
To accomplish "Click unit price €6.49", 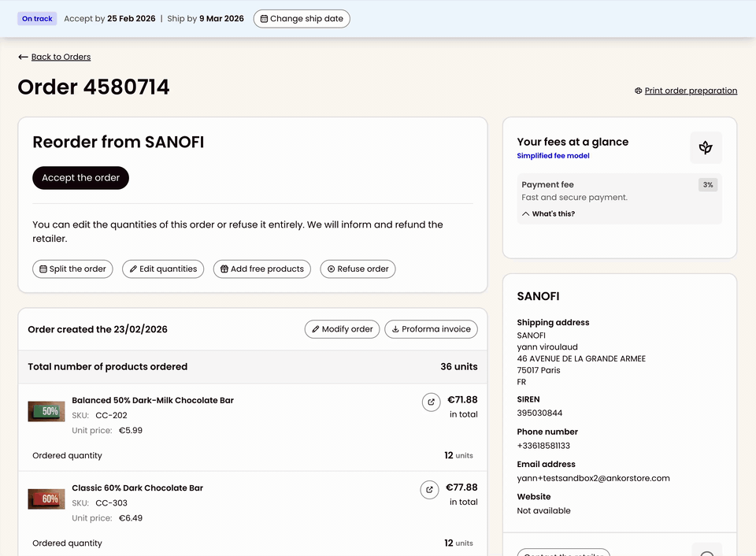I will point(131,518).
